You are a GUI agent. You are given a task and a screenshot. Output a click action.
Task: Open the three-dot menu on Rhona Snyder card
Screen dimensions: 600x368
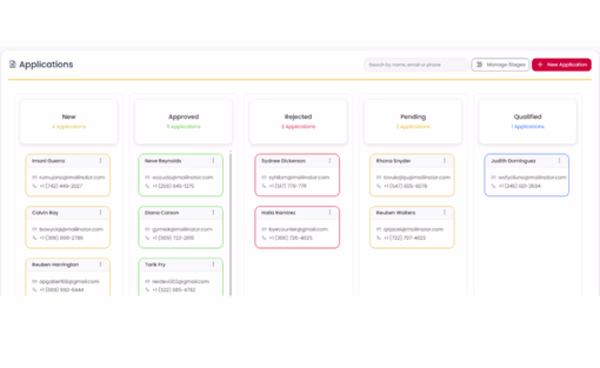point(445,161)
